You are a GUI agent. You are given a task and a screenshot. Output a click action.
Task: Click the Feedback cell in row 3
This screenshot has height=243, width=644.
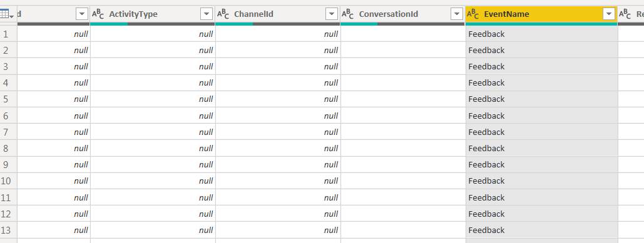click(541, 66)
